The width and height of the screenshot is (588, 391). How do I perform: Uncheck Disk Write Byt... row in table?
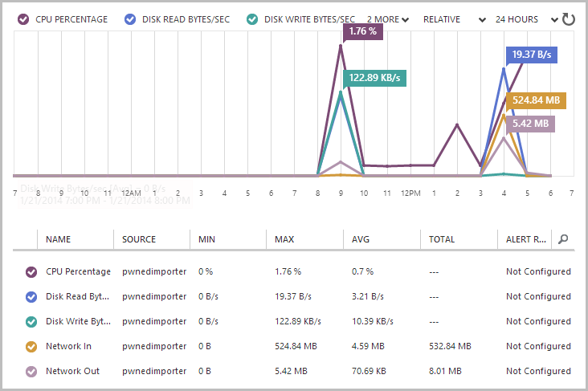(31, 322)
